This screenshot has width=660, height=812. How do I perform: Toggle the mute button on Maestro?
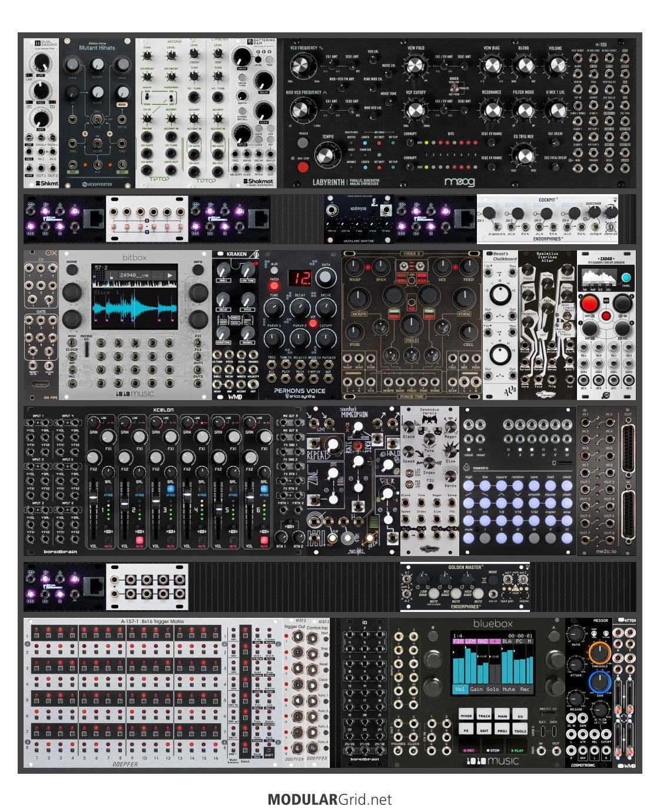469,538
